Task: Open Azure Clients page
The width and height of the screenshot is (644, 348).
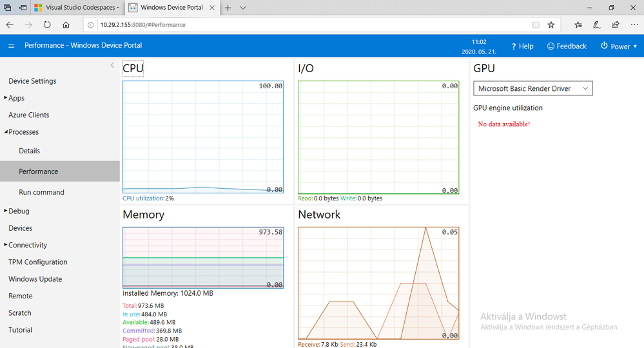Action: pos(29,115)
